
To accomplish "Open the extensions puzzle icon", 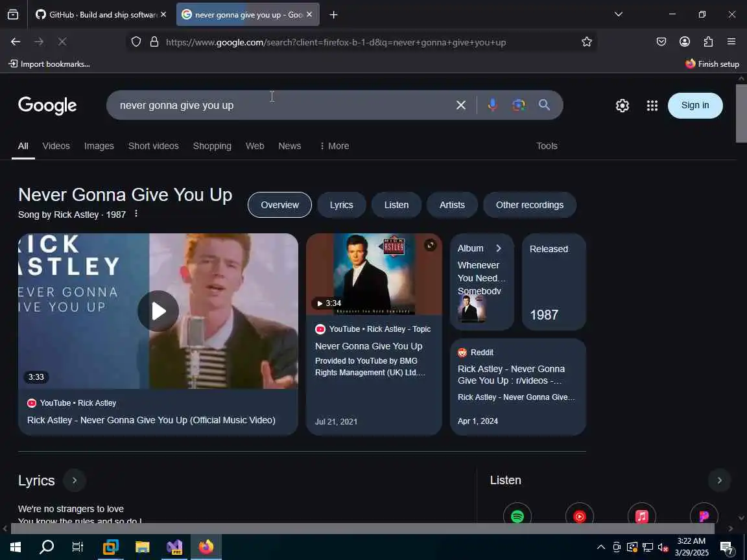I will point(708,42).
